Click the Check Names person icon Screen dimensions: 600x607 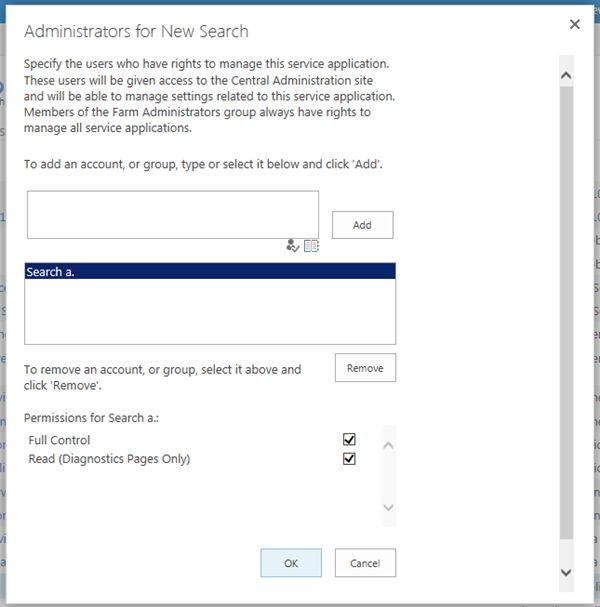pyautogui.click(x=293, y=245)
